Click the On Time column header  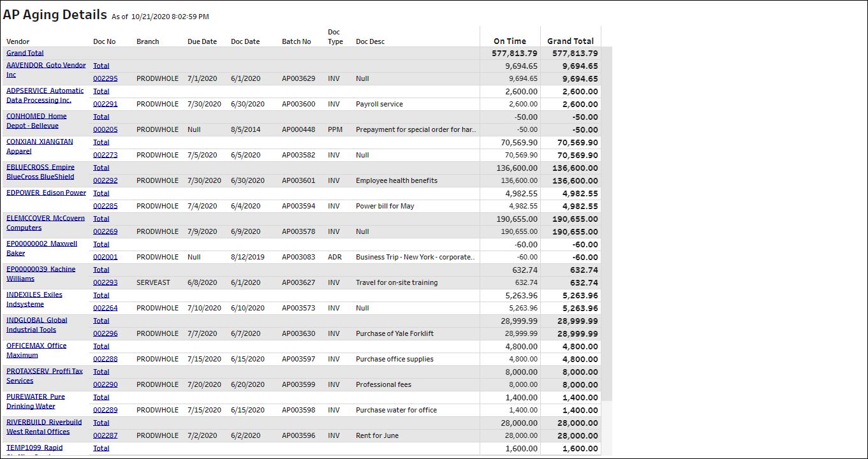[x=510, y=41]
